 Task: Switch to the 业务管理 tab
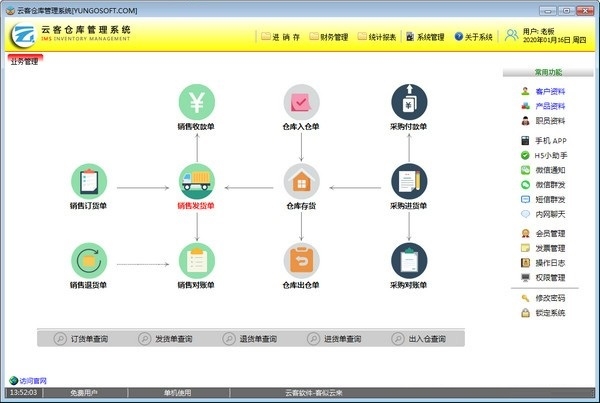(x=25, y=61)
